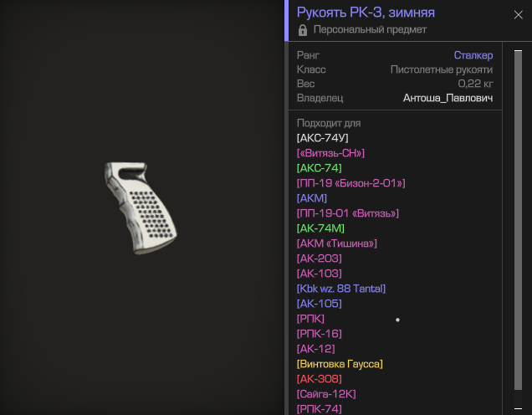
Task: Click the [Винтовка Гаусса] link
Action: click(x=340, y=364)
